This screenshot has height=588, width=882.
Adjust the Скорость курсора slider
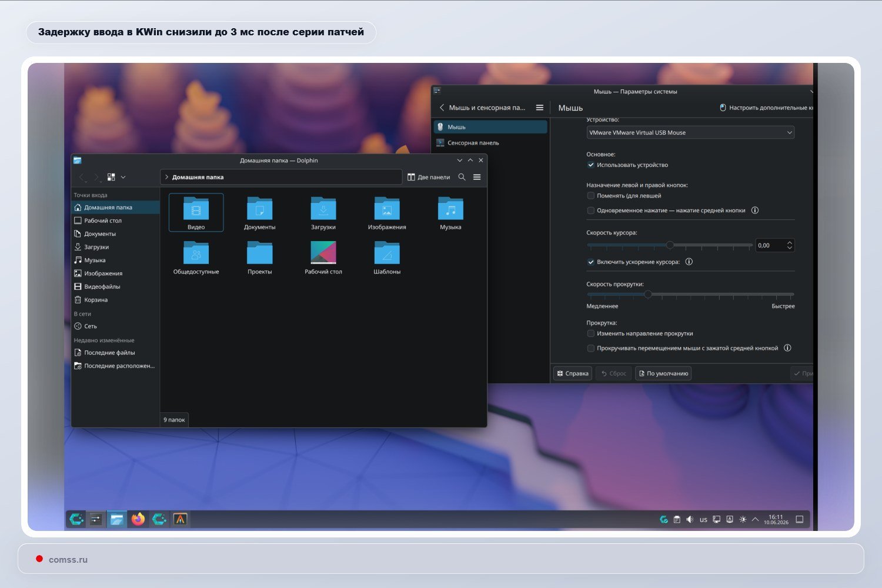coord(670,245)
